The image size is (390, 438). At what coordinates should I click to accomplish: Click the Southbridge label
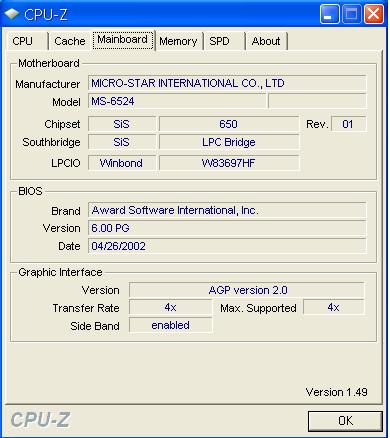(x=51, y=142)
